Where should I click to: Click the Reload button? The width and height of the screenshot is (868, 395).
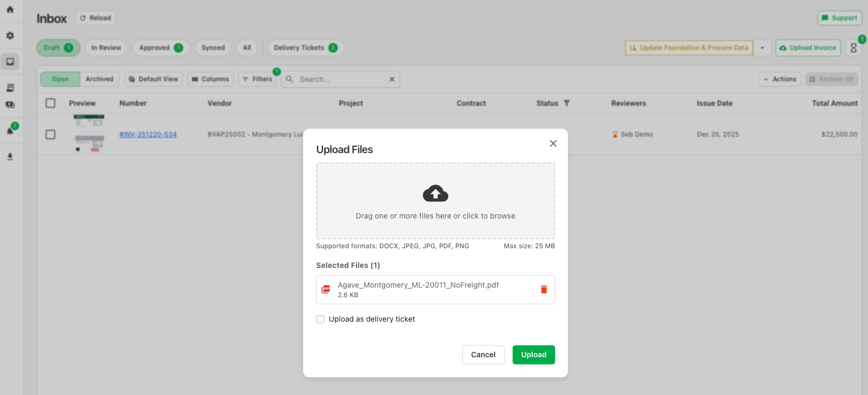pos(96,18)
